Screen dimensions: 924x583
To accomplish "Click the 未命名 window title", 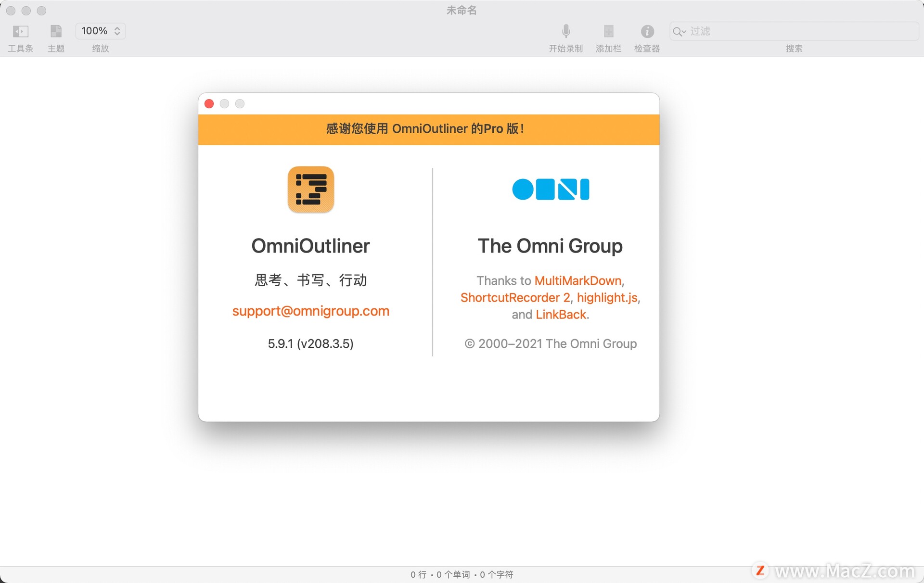I will (461, 10).
